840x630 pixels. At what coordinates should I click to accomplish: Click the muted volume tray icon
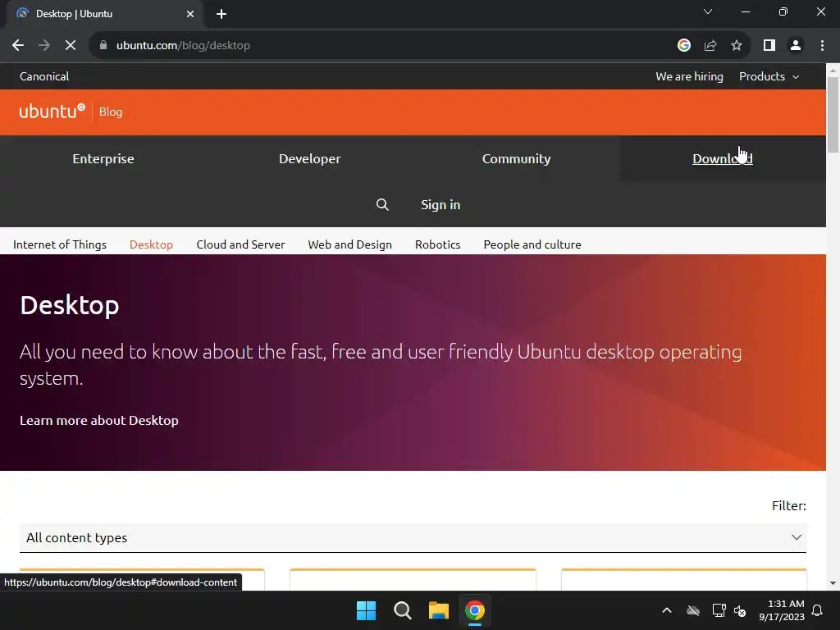coord(740,610)
